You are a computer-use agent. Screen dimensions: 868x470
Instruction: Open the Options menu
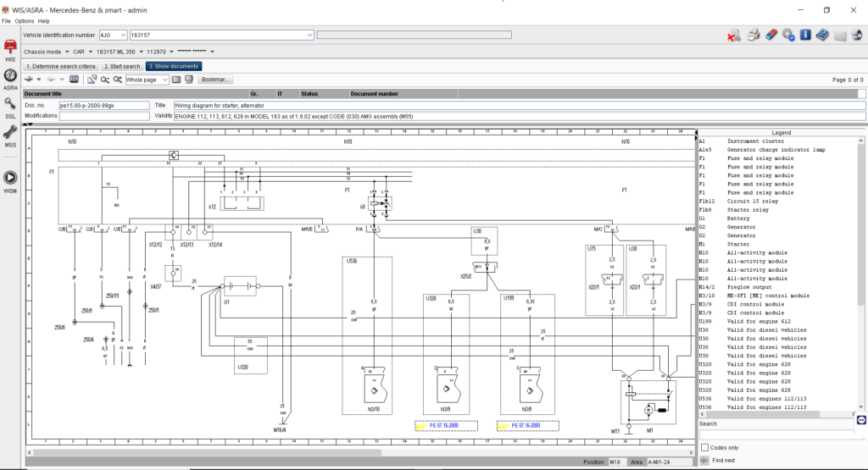tap(25, 21)
